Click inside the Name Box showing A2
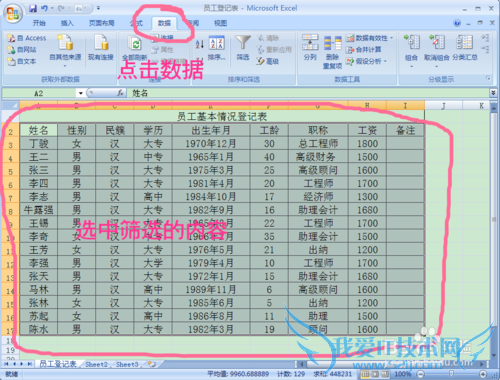Screen dimensions: 500x380 click(x=39, y=93)
